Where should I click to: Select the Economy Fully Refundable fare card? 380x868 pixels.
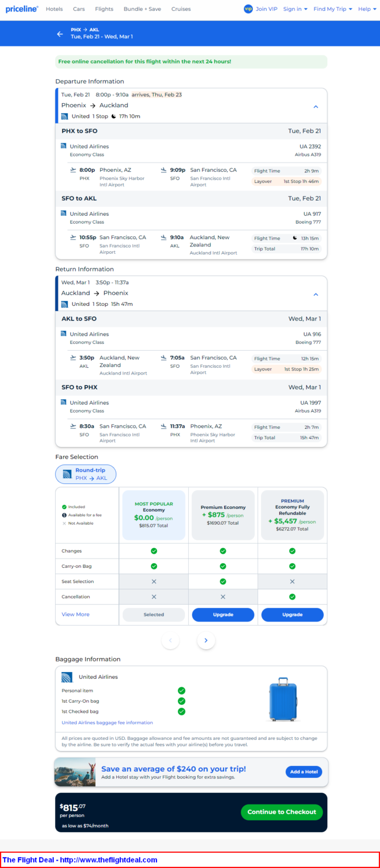(292, 515)
